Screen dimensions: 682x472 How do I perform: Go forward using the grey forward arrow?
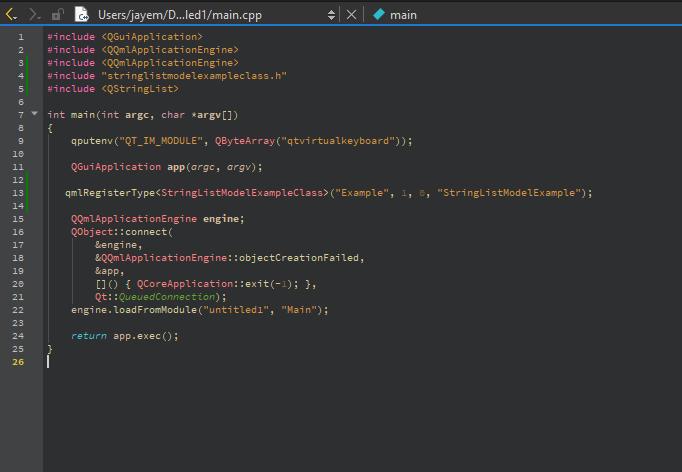[34, 15]
